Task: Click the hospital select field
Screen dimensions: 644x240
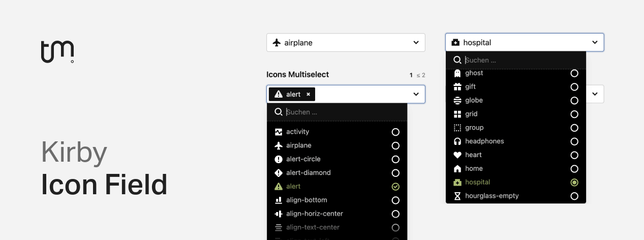Action: 525,43
